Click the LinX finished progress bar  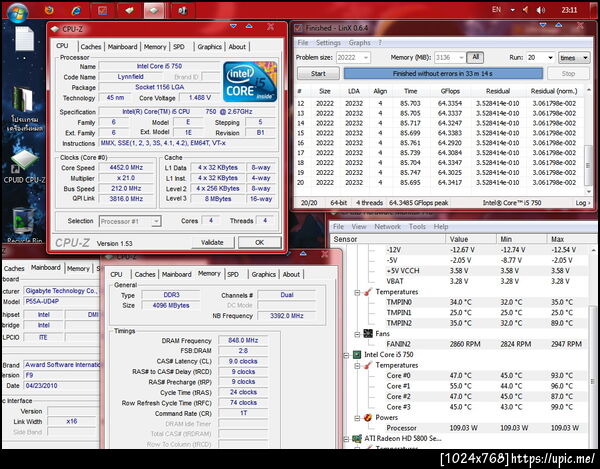443,73
